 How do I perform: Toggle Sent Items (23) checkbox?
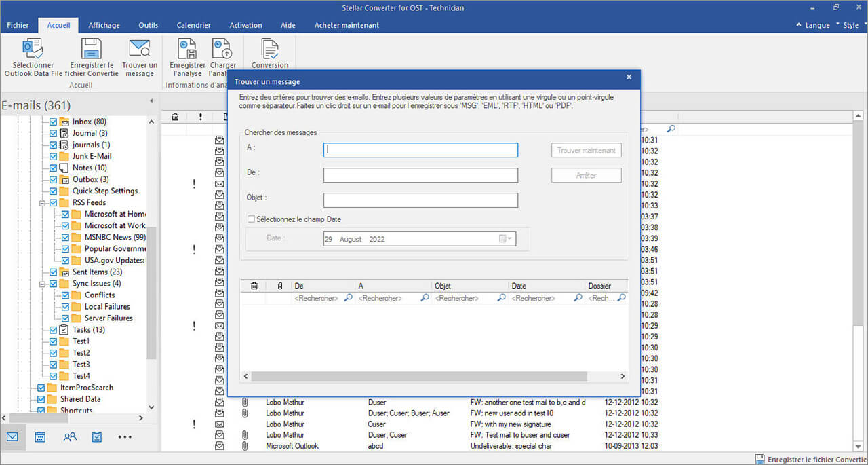pyautogui.click(x=53, y=272)
